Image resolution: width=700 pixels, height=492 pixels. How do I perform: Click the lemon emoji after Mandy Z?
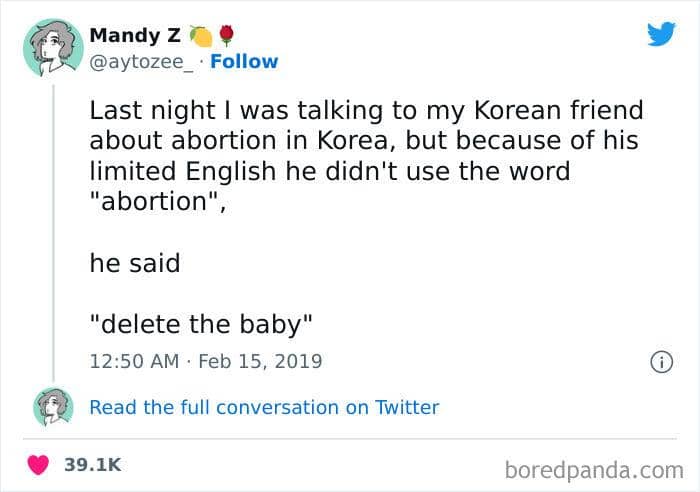(x=201, y=36)
